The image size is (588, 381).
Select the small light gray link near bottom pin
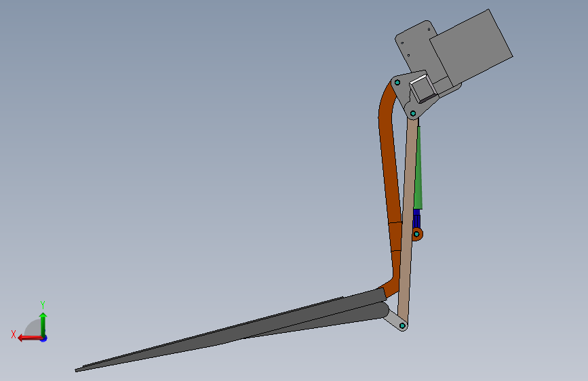coord(393,320)
